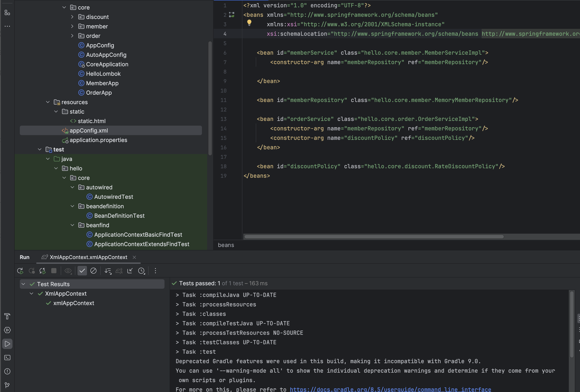Click the project tree vertical scrollbar
The height and width of the screenshot is (392, 580).
(x=210, y=98)
